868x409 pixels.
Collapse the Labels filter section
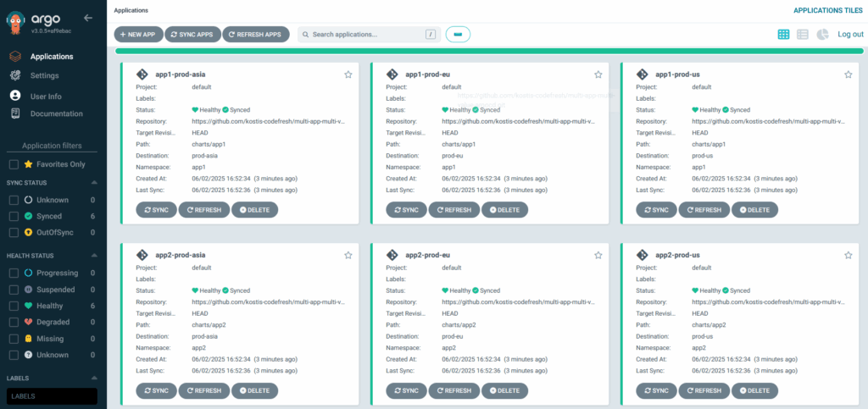(93, 378)
